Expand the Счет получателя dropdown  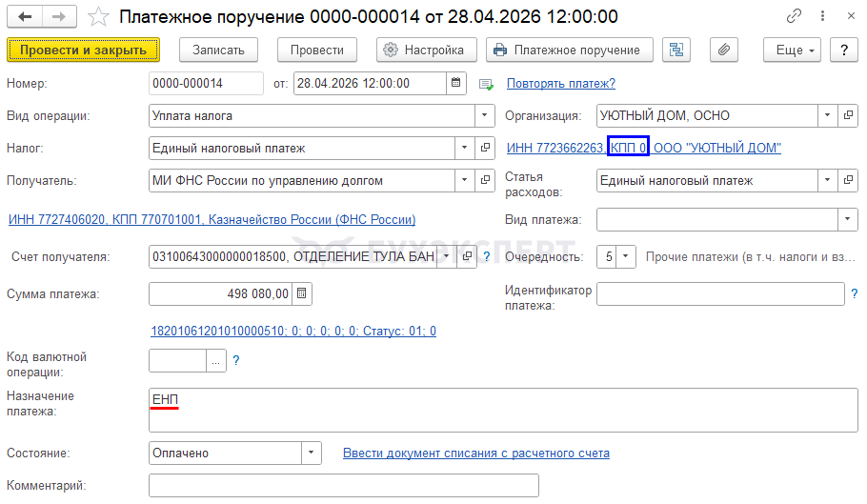coord(447,256)
